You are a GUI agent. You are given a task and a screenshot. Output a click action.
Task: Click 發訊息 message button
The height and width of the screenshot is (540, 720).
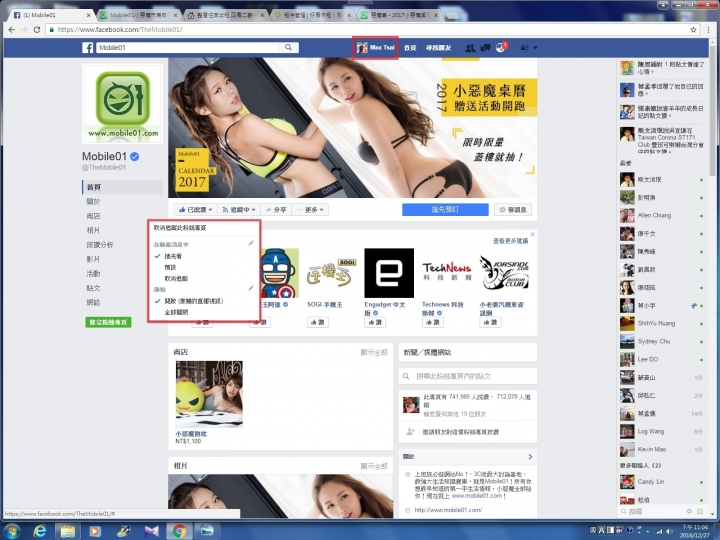click(513, 209)
